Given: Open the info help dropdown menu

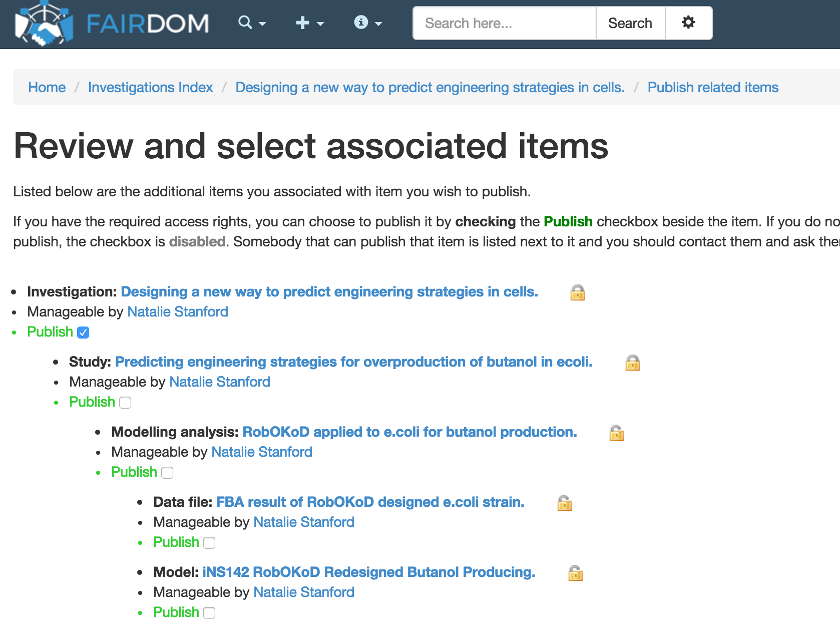Looking at the screenshot, I should coord(367,23).
